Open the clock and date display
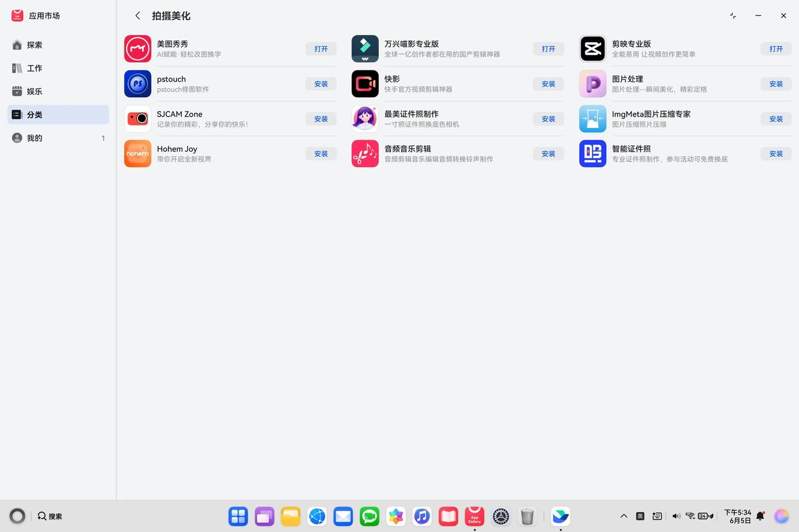 pyautogui.click(x=737, y=516)
